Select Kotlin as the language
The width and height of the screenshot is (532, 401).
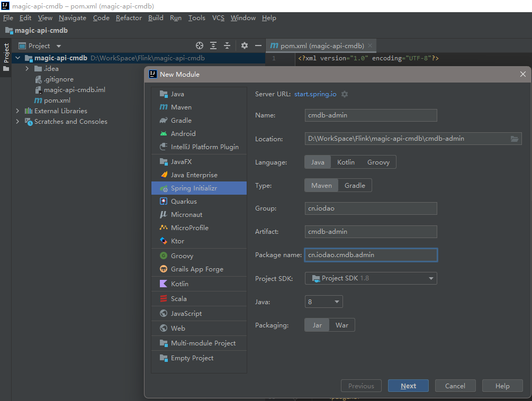point(346,162)
